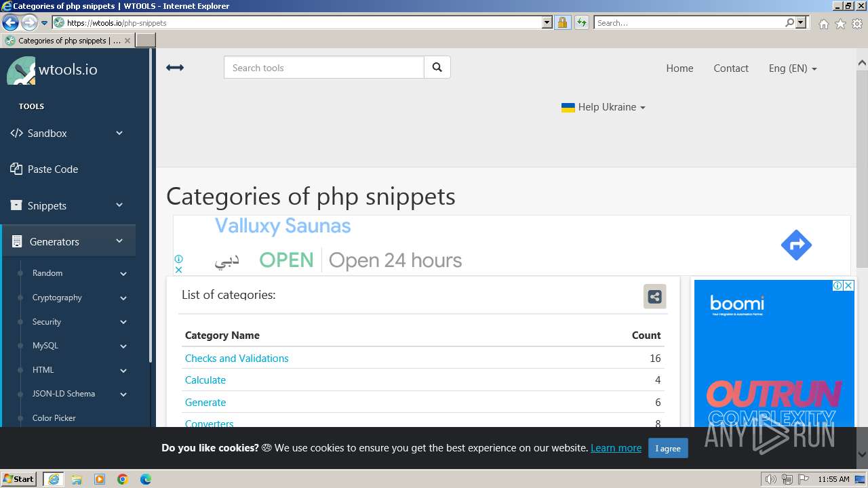Viewport: 868px width, 488px height.
Task: Click the Paste Code clipboard icon
Action: tap(16, 169)
